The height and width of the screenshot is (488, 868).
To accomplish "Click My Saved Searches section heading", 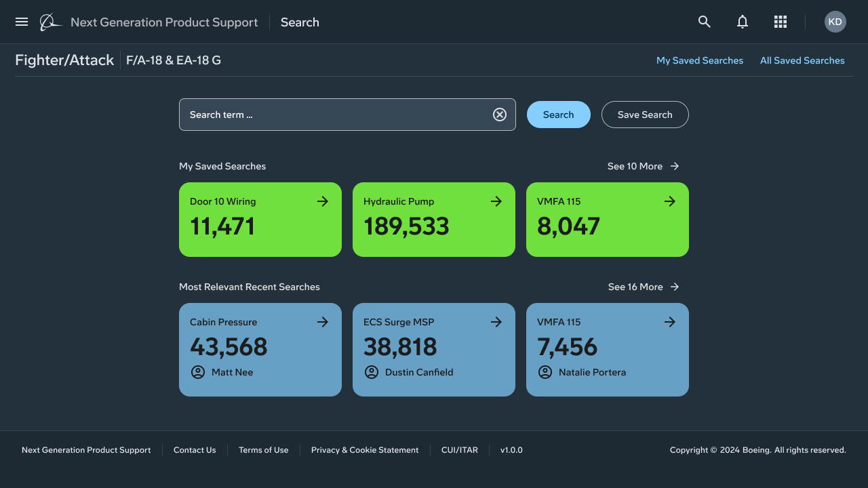I will (222, 166).
